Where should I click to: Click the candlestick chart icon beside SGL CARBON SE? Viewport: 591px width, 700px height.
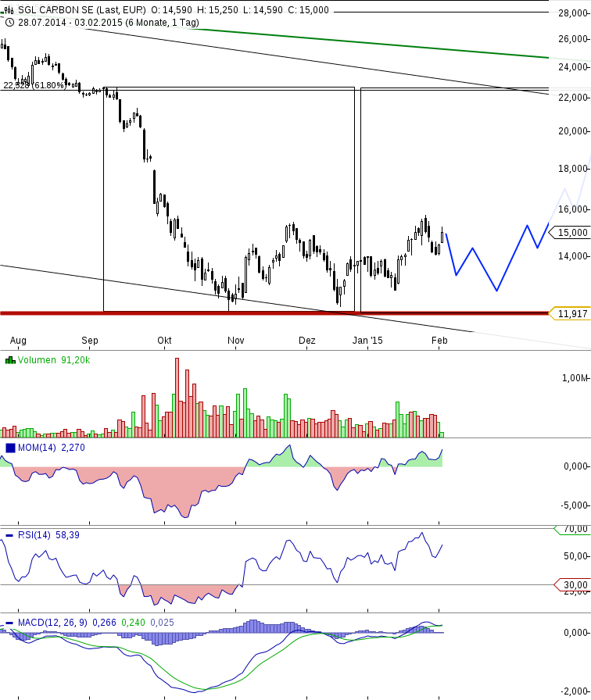(9, 10)
